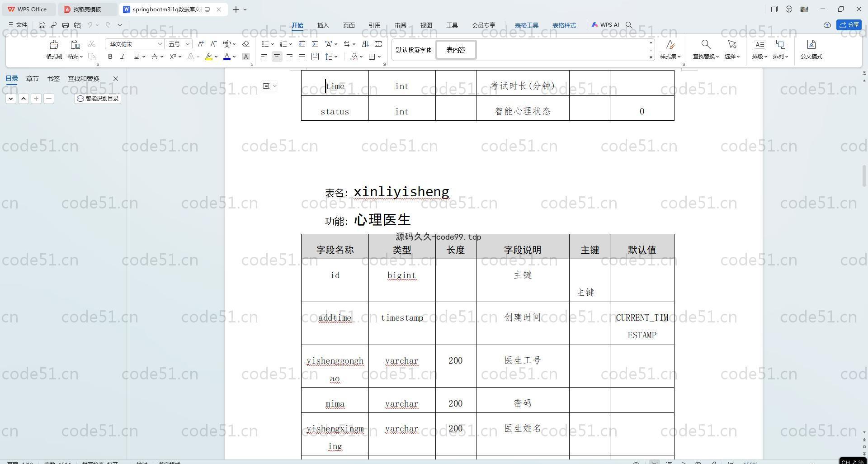Toggle Bold formatting
Image resolution: width=868 pixels, height=464 pixels.
110,57
